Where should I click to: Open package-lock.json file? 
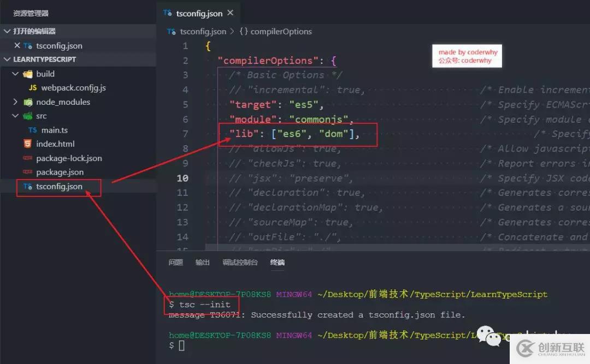tap(69, 158)
